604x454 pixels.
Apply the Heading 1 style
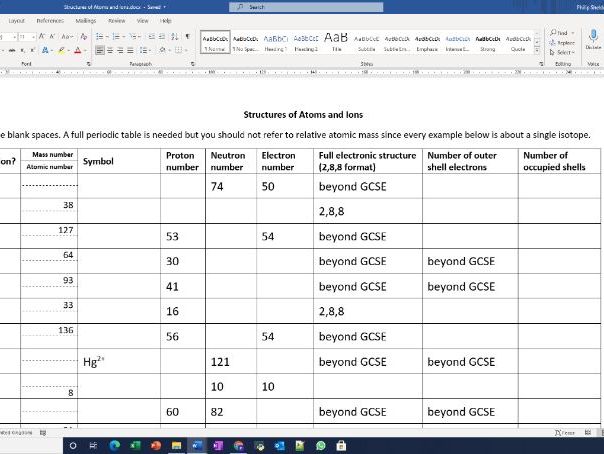275,42
